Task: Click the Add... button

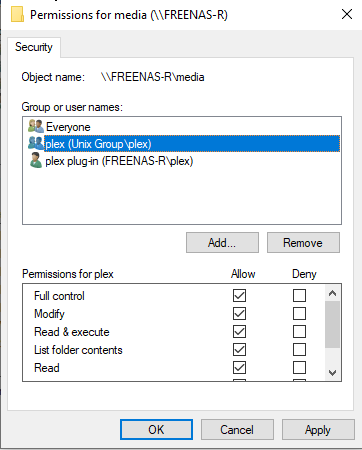Action: pyautogui.click(x=222, y=243)
